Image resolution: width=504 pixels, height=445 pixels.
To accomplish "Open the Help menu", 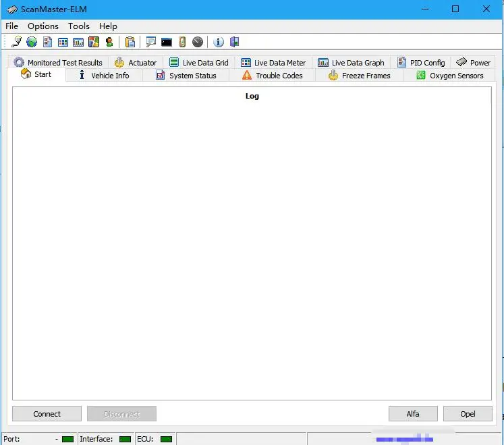I will tap(108, 26).
